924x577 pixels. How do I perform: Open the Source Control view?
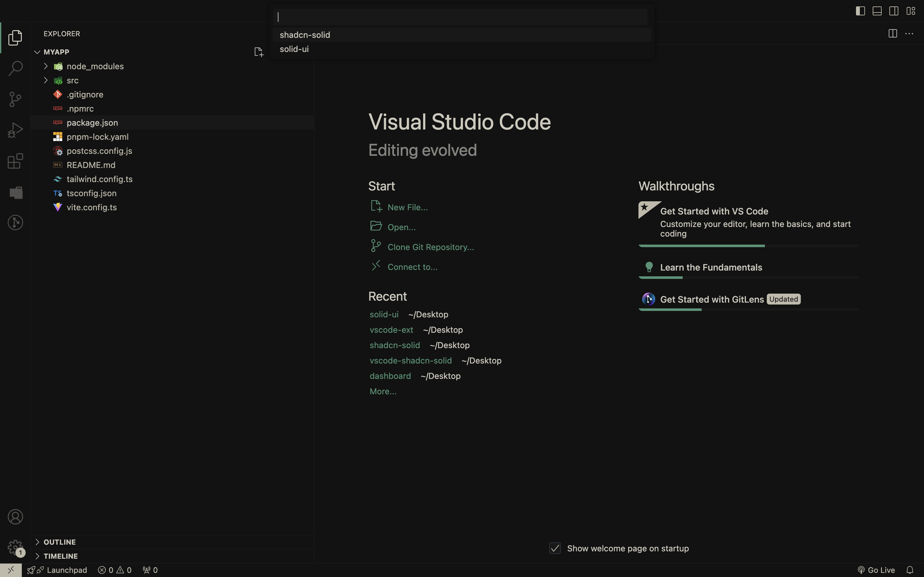(x=15, y=99)
